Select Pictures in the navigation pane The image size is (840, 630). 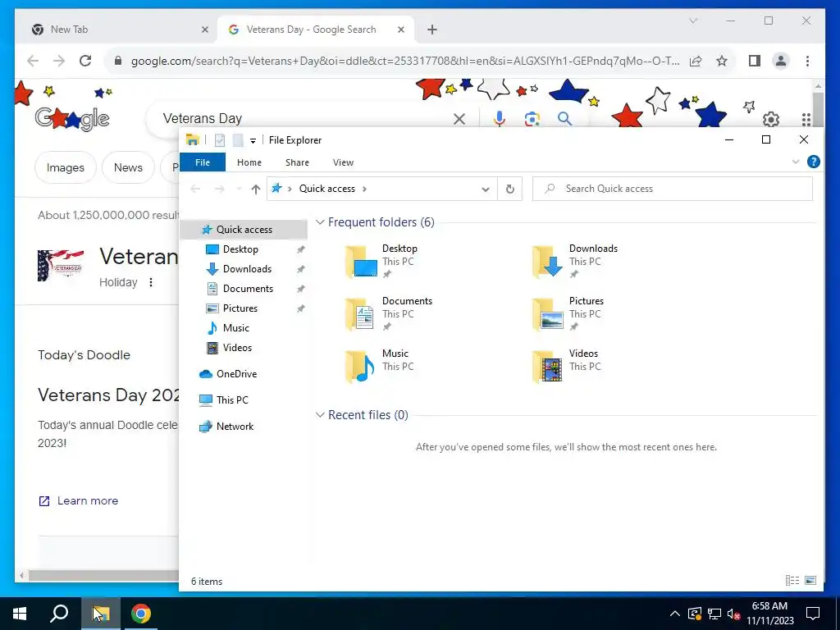[240, 308]
